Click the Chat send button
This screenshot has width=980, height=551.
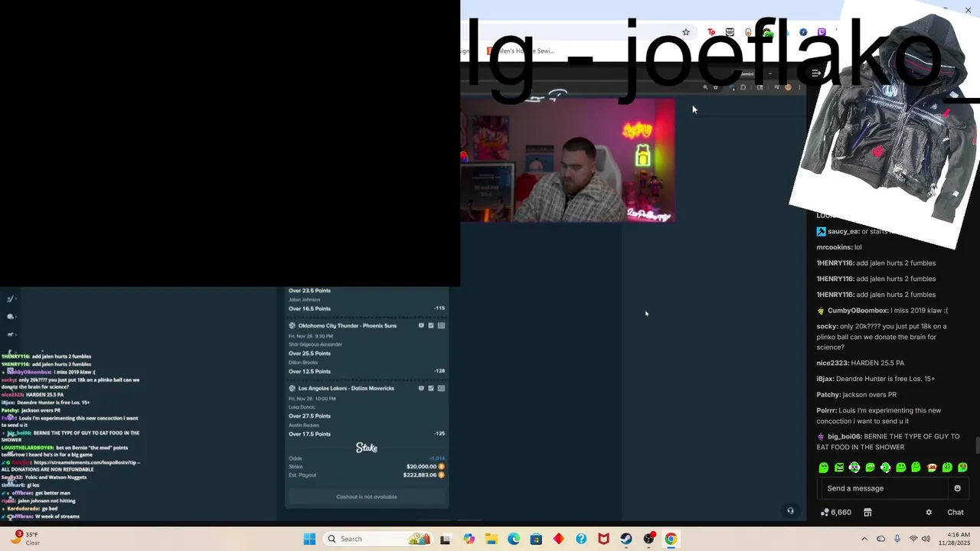(x=955, y=513)
